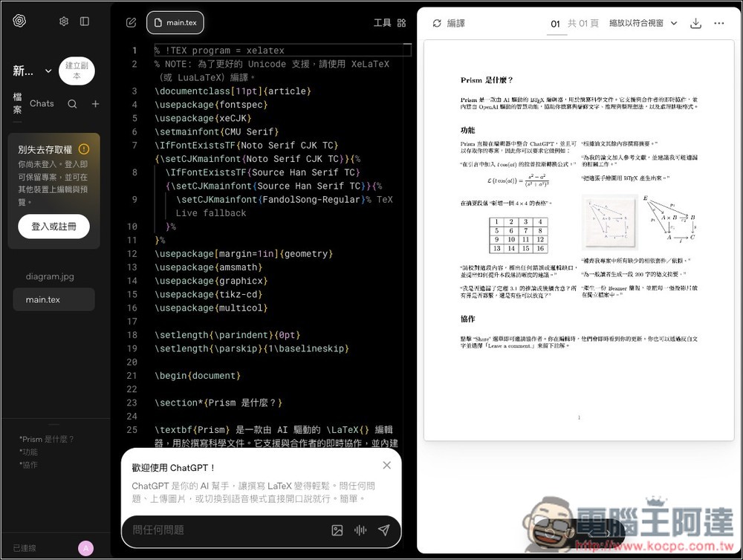Click \usepackage{tikz-cd} on line 15
Viewport: 743px width, 560px height.
(209, 294)
